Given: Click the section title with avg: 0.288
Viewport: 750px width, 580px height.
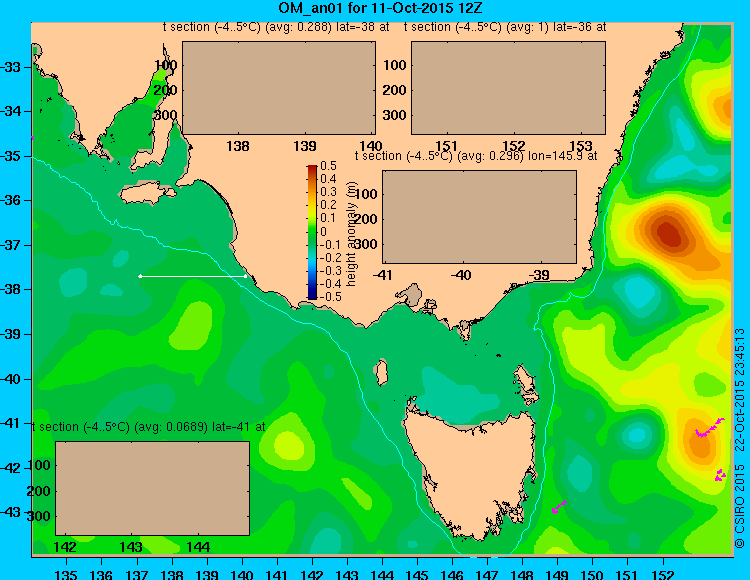Looking at the screenshot, I should (x=276, y=27).
